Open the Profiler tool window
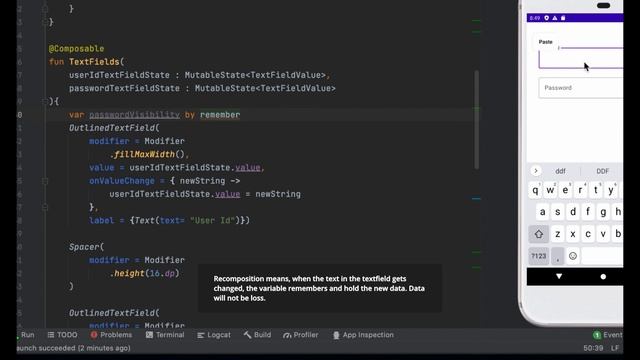 coord(300,335)
